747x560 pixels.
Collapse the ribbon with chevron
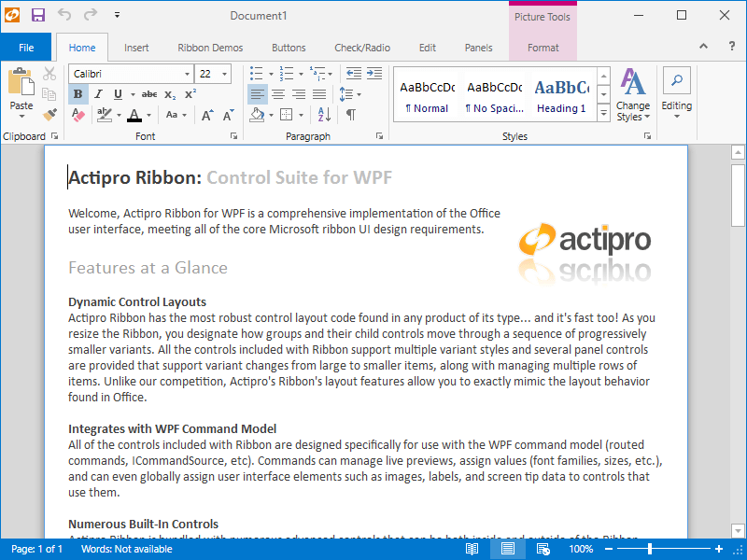[x=703, y=46]
